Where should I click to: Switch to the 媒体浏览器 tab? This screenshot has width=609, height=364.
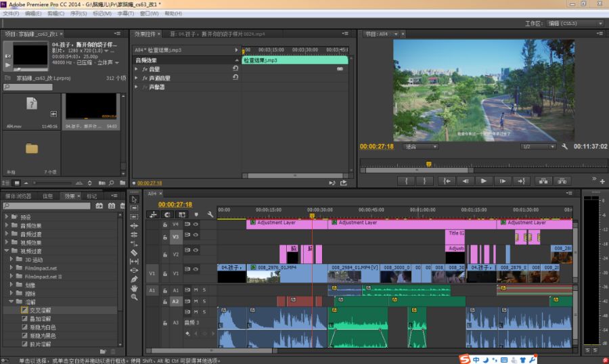pyautogui.click(x=18, y=196)
